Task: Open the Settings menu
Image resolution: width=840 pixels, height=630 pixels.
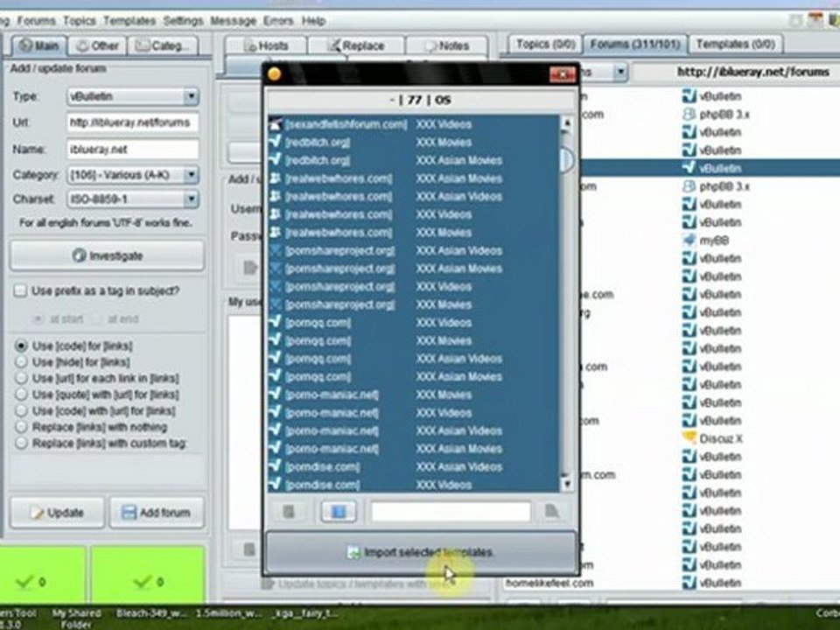Action: point(183,21)
